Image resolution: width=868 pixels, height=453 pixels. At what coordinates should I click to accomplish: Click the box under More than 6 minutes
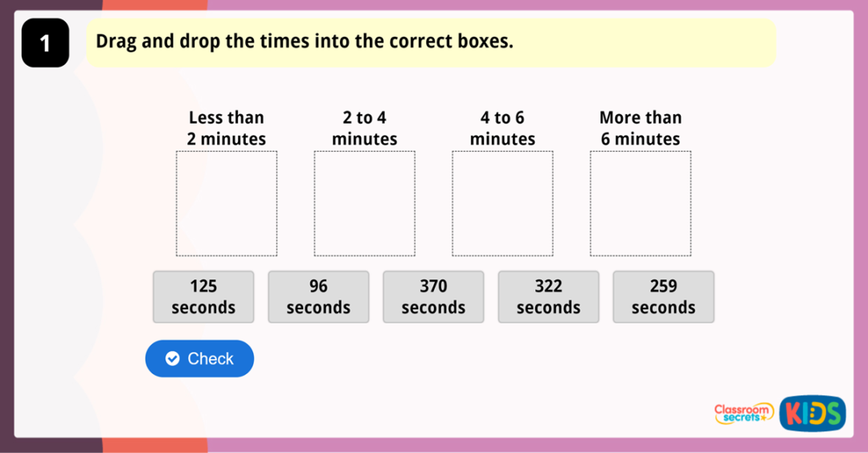[641, 203]
